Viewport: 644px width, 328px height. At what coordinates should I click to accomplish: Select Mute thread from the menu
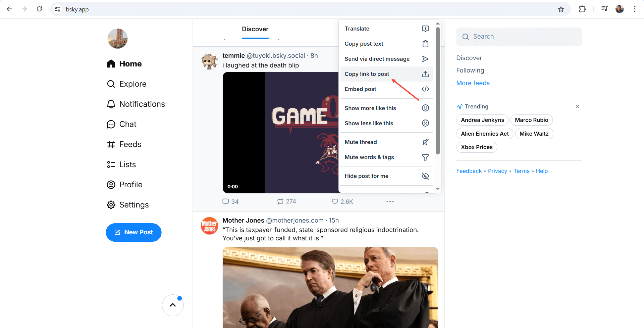coord(386,142)
